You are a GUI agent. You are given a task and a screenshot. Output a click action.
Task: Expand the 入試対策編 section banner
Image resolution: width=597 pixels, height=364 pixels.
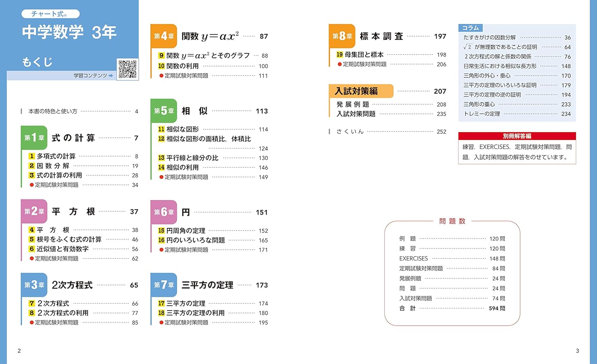[x=361, y=91]
